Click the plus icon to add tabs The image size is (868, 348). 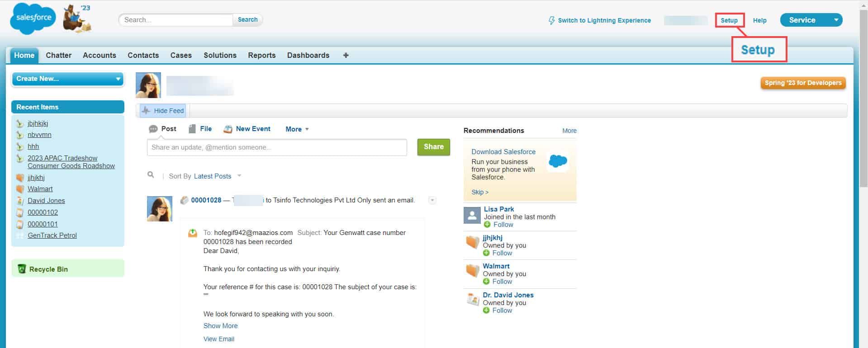click(346, 55)
